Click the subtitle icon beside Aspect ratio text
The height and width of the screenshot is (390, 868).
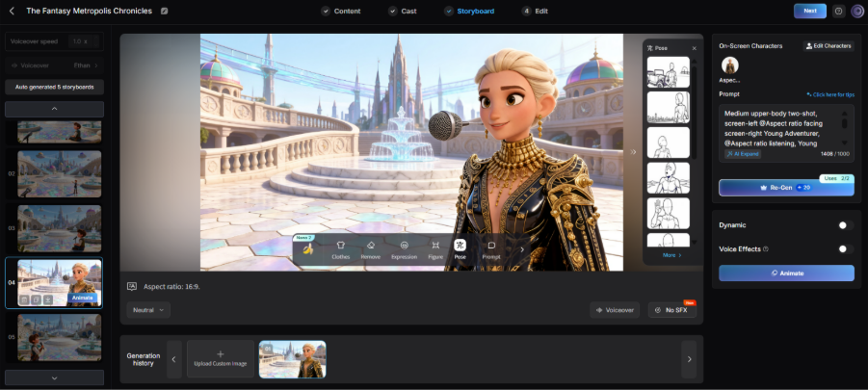(132, 287)
